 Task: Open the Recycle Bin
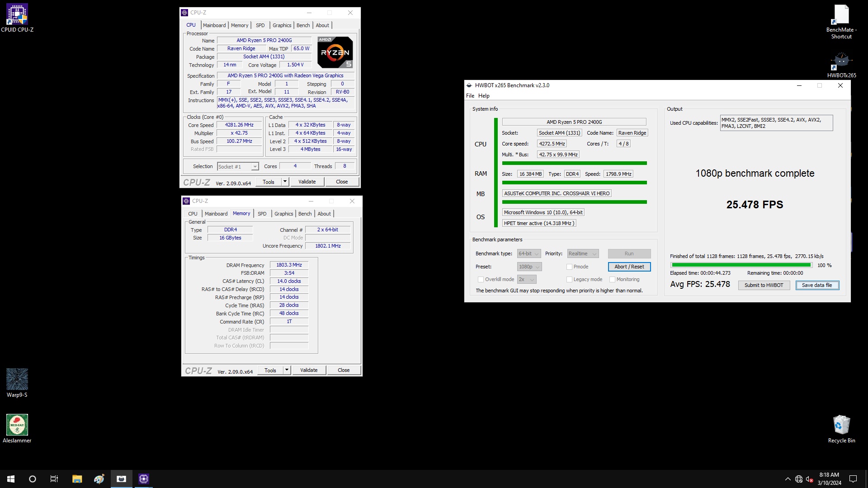pos(841,429)
